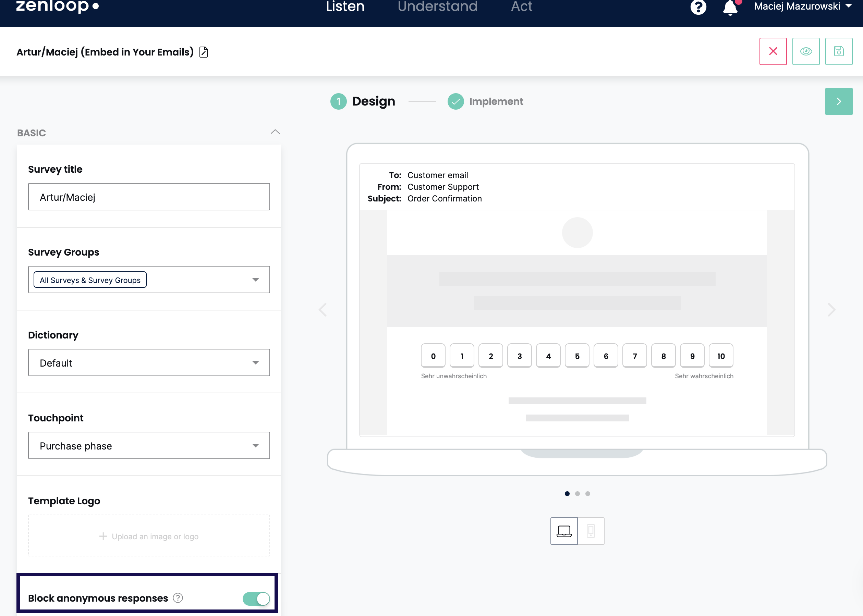Click the edit icon beside survey name

(204, 52)
